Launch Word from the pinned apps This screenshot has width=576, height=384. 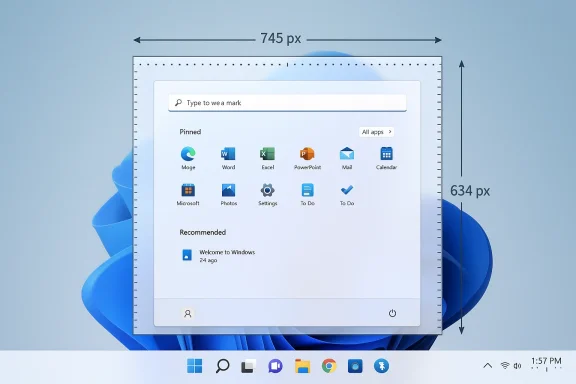point(228,154)
